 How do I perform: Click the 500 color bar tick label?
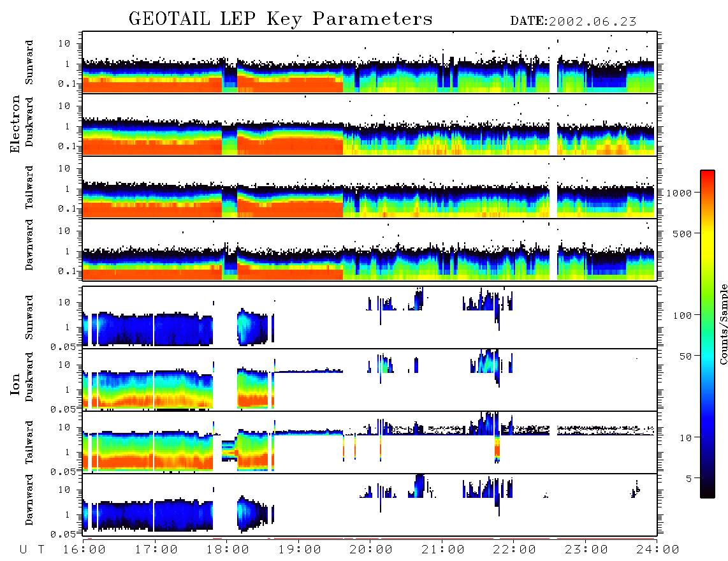coord(682,233)
